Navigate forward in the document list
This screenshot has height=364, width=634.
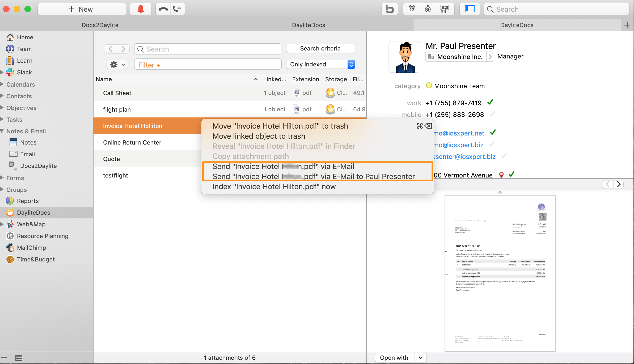click(x=123, y=49)
